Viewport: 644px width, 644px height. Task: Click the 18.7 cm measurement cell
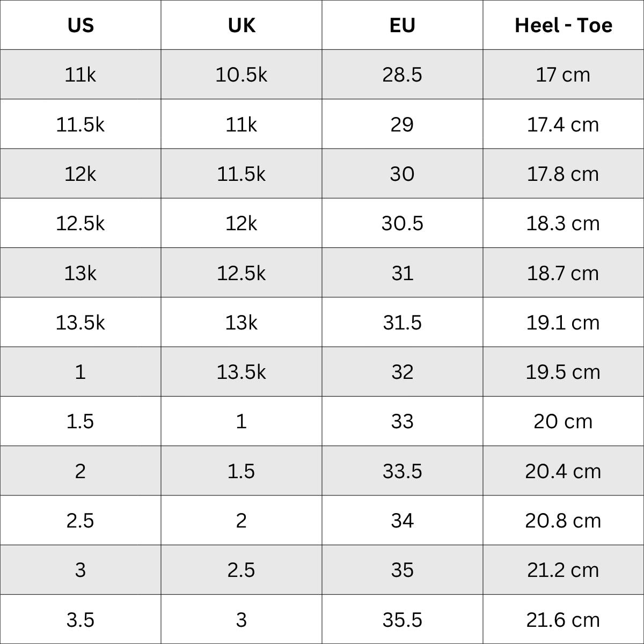point(563,273)
